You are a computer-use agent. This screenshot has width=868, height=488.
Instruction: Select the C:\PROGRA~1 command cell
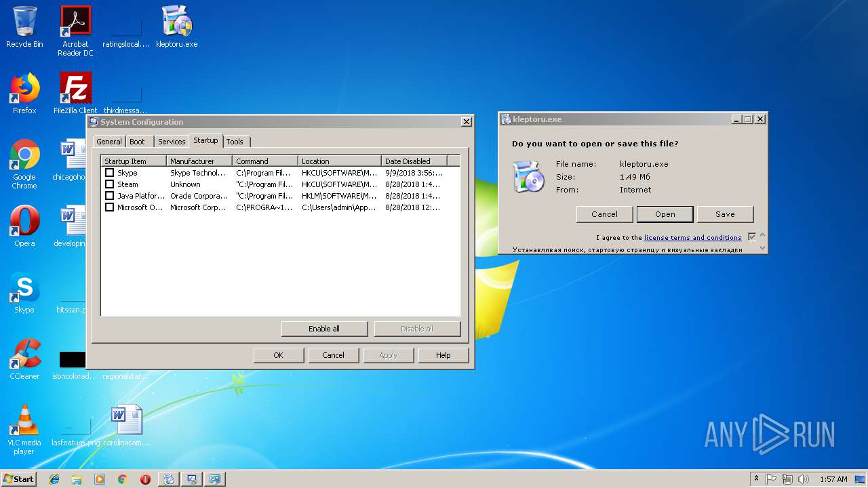click(x=264, y=207)
